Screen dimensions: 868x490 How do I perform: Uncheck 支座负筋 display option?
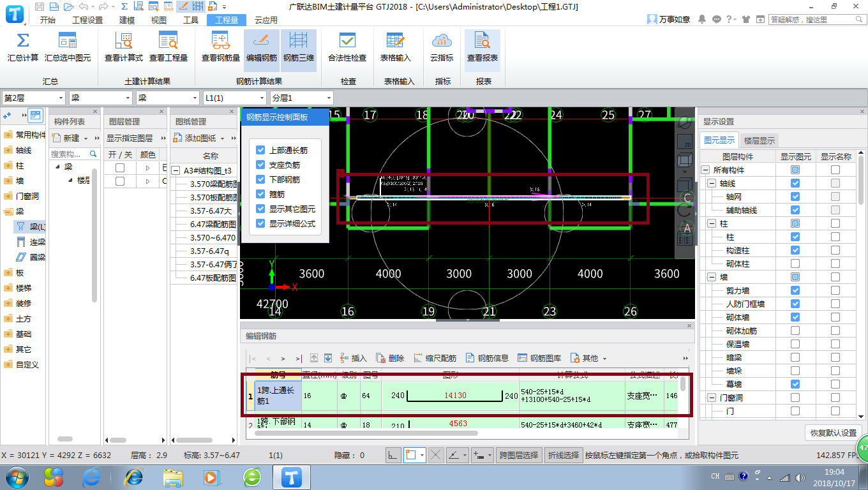260,165
